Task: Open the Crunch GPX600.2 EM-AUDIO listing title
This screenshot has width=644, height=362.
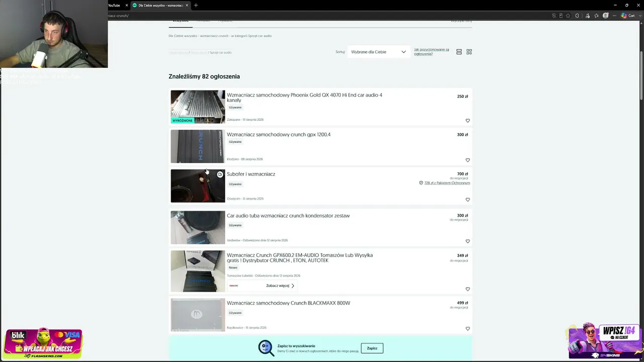Action: (300, 258)
